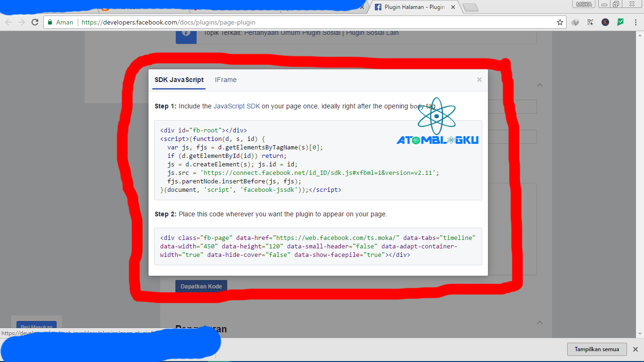This screenshot has height=362, width=644.
Task: Switch to the IFrame tab
Action: pyautogui.click(x=226, y=80)
